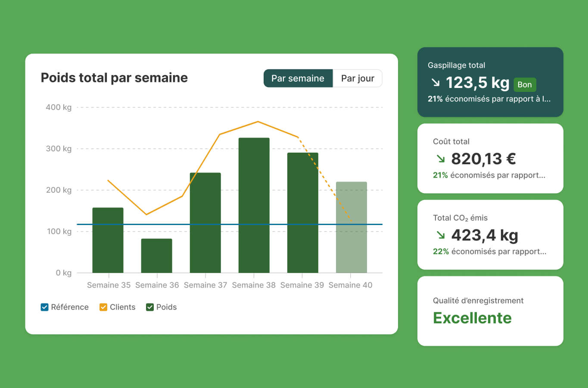Click the Poids legend label

pos(167,307)
